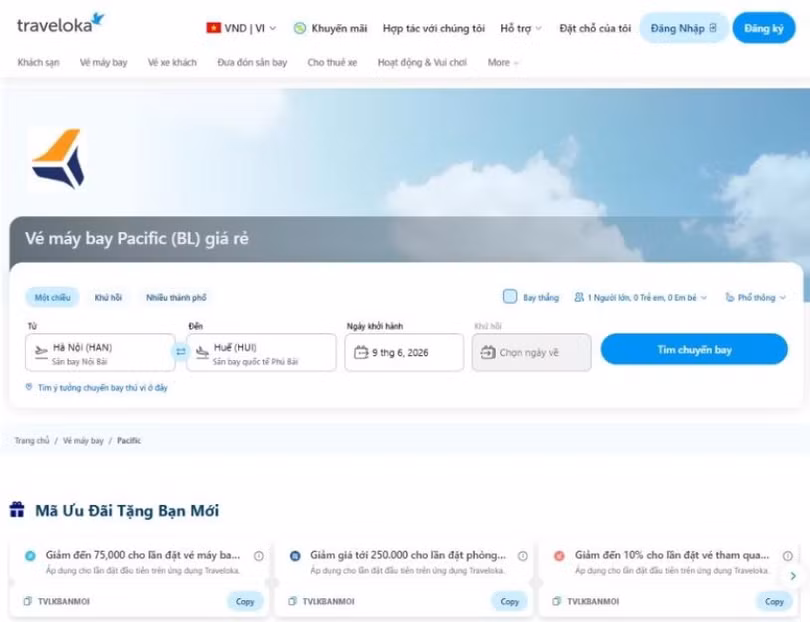Click Mã Ưu Đãi Tặng Bạn Mới heading
Viewport: 810px width, 622px height.
(127, 510)
